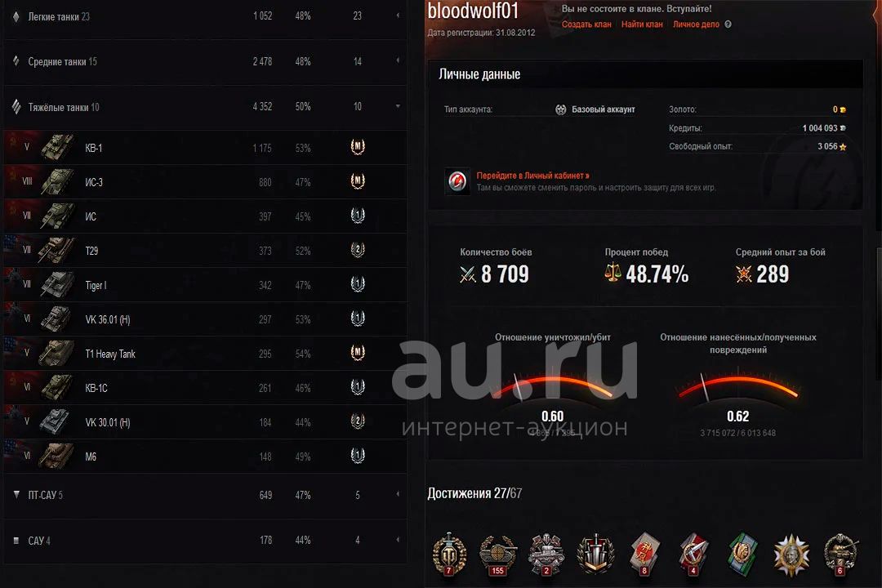Image resolution: width=882 pixels, height=588 pixels.
Task: Follow the Перейдите в Личный кабинет link
Action: coord(532,176)
